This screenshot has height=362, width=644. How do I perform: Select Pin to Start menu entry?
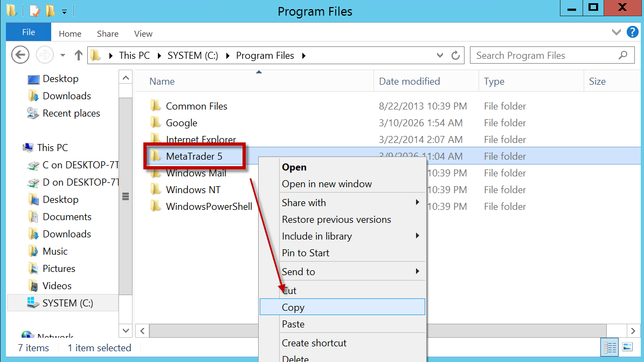[x=305, y=253]
